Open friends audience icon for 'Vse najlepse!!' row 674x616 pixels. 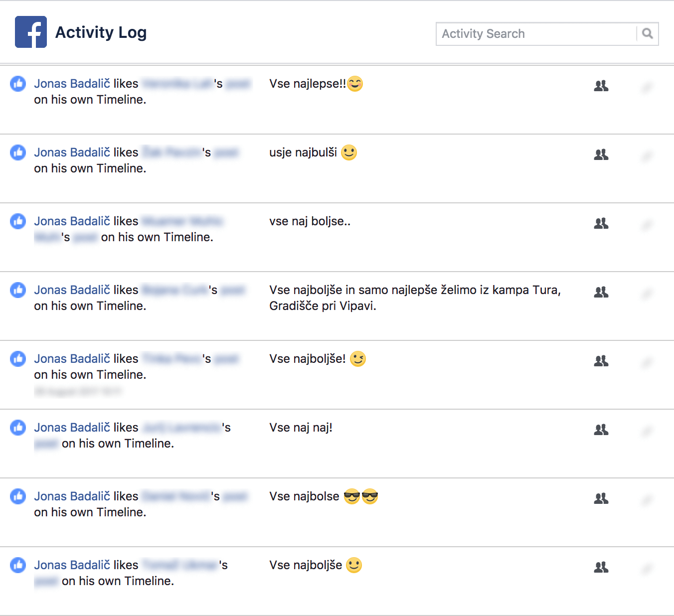pyautogui.click(x=601, y=86)
